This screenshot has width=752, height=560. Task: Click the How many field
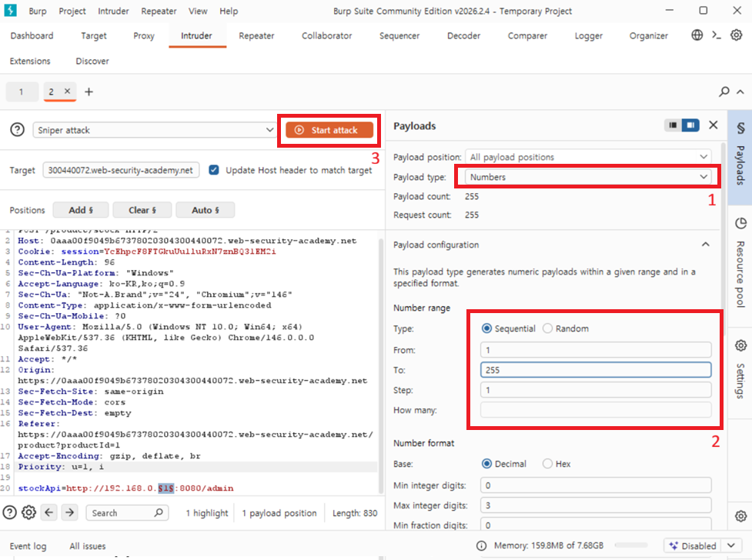click(x=596, y=410)
